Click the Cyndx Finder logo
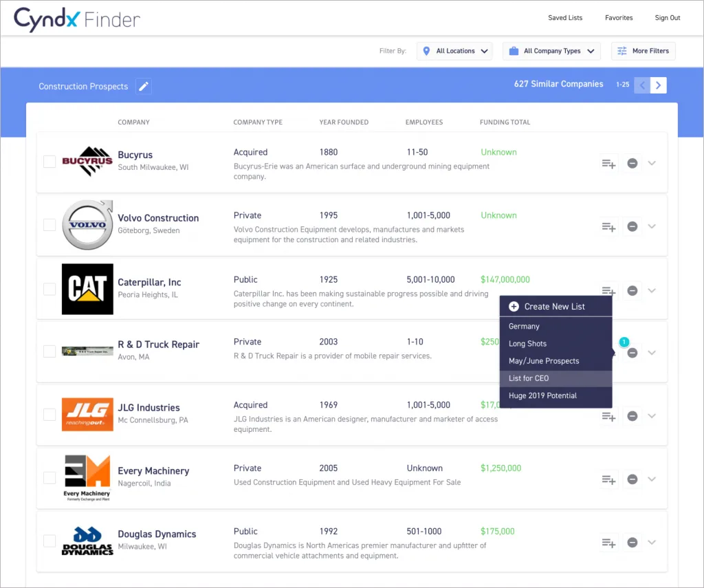The image size is (704, 588). pyautogui.click(x=77, y=19)
